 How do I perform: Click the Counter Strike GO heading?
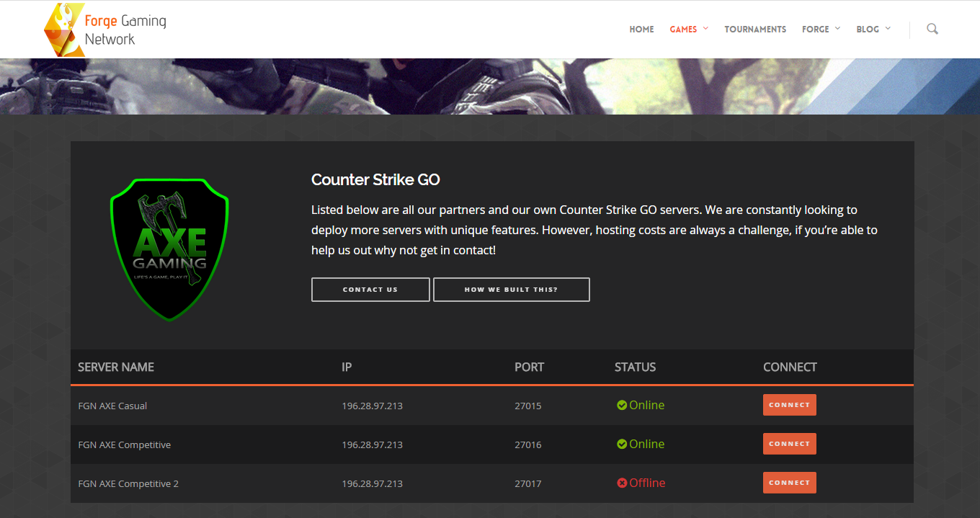click(x=375, y=180)
